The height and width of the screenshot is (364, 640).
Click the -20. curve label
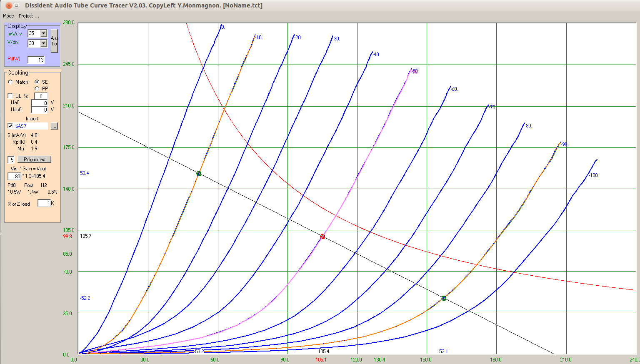[x=297, y=37]
